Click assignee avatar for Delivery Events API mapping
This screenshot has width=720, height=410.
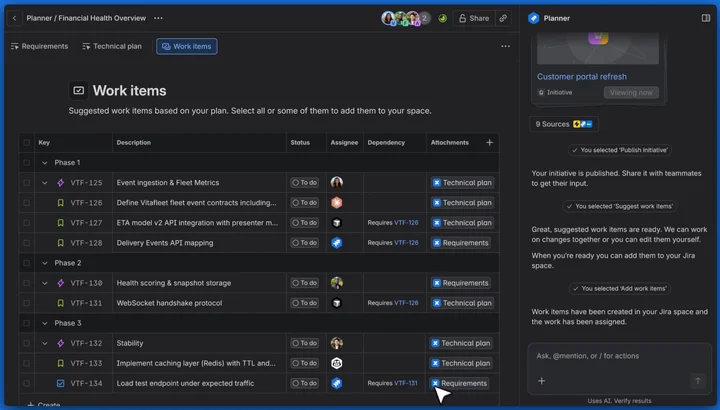337,243
